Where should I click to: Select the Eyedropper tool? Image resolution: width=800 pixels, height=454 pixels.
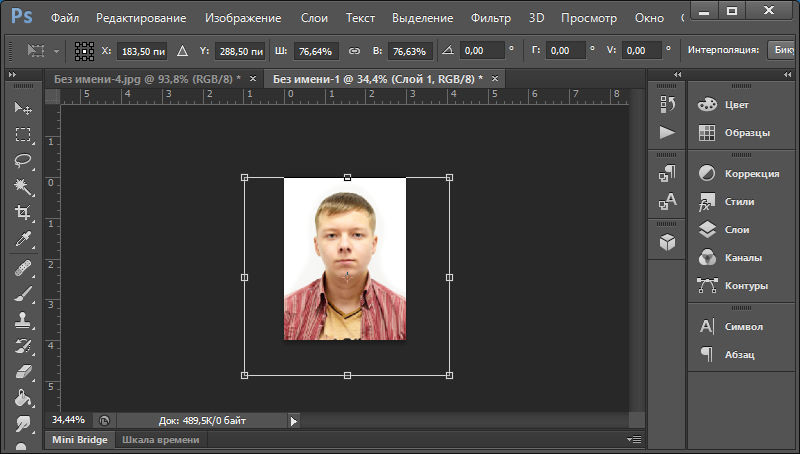coord(22,239)
